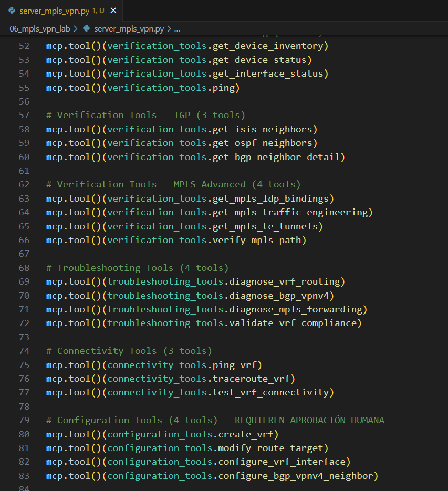Click line number 79 in the gutter
The width and height of the screenshot is (448, 491).
[24, 420]
